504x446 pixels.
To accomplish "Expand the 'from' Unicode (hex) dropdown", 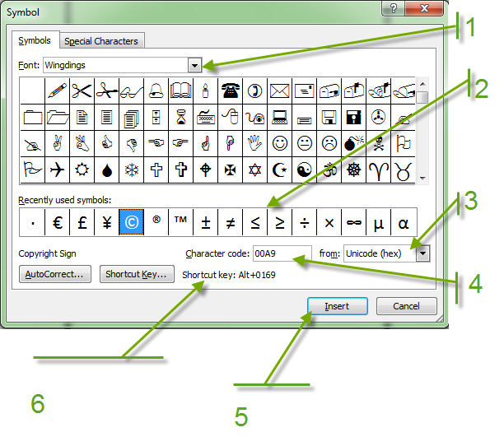I will coord(423,253).
